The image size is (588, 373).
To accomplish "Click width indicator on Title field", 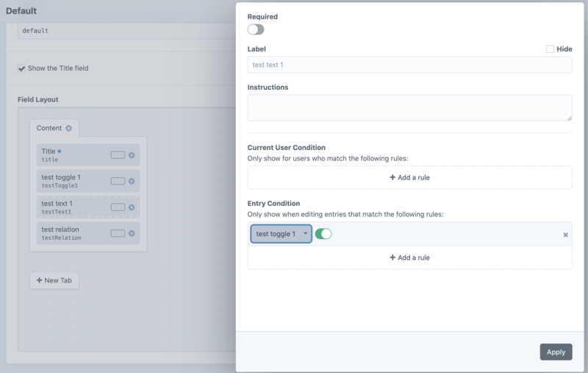I will point(118,155).
